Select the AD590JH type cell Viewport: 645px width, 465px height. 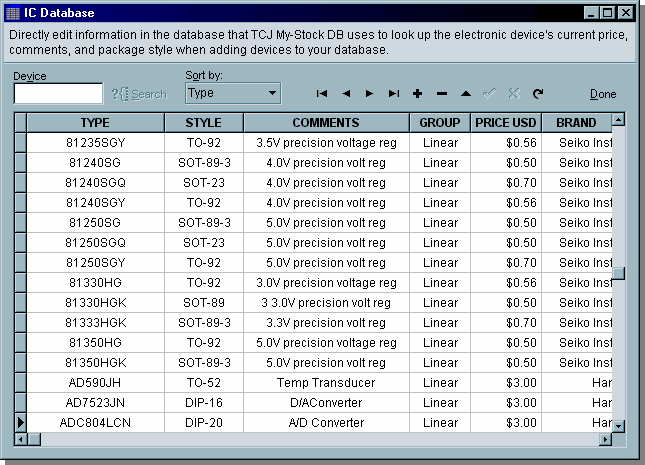tap(95, 383)
